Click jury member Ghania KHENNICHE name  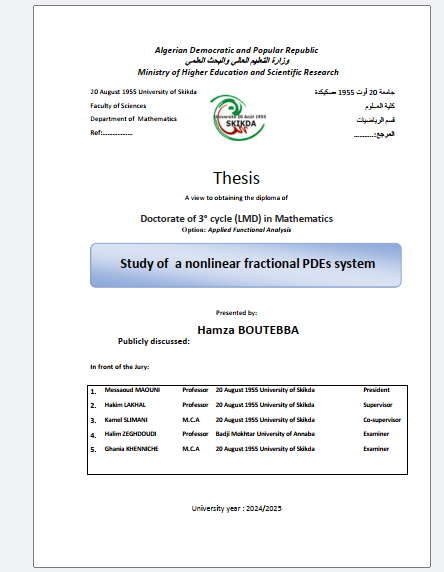coord(132,449)
